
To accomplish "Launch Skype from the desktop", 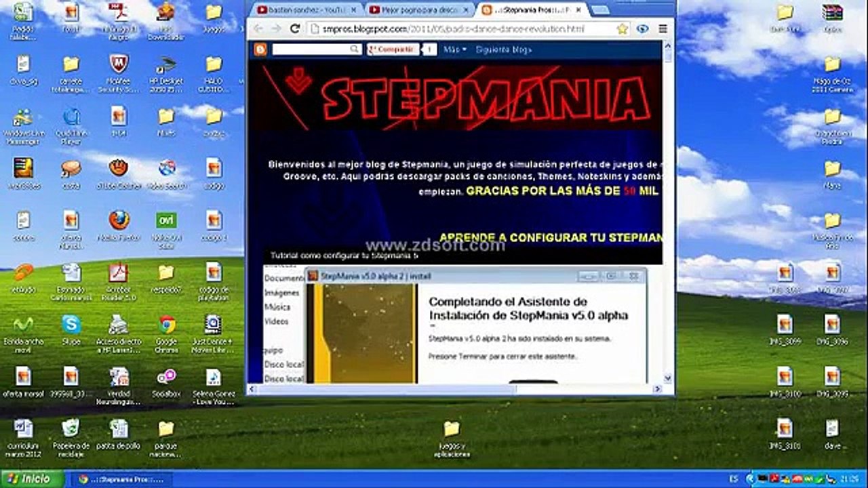I will [x=71, y=329].
